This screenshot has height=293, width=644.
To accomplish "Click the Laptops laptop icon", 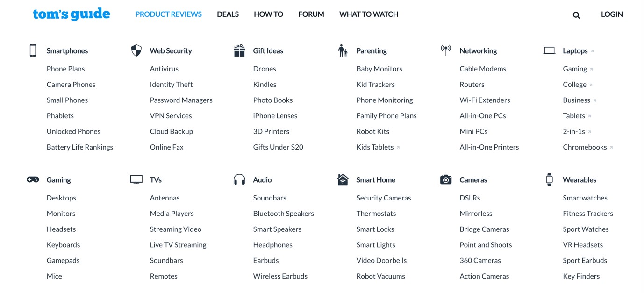I will pyautogui.click(x=549, y=50).
